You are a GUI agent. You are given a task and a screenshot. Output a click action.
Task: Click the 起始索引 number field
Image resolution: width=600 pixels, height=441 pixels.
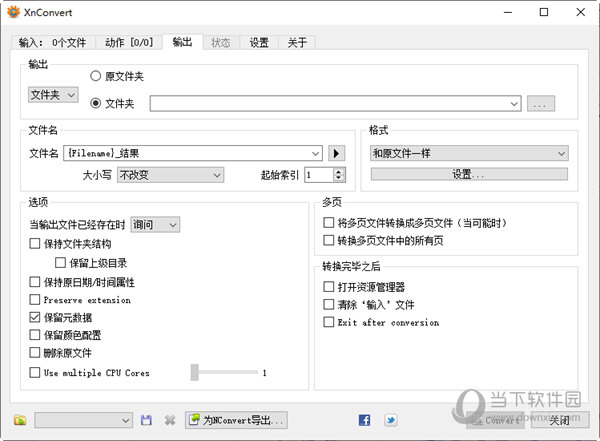click(319, 175)
